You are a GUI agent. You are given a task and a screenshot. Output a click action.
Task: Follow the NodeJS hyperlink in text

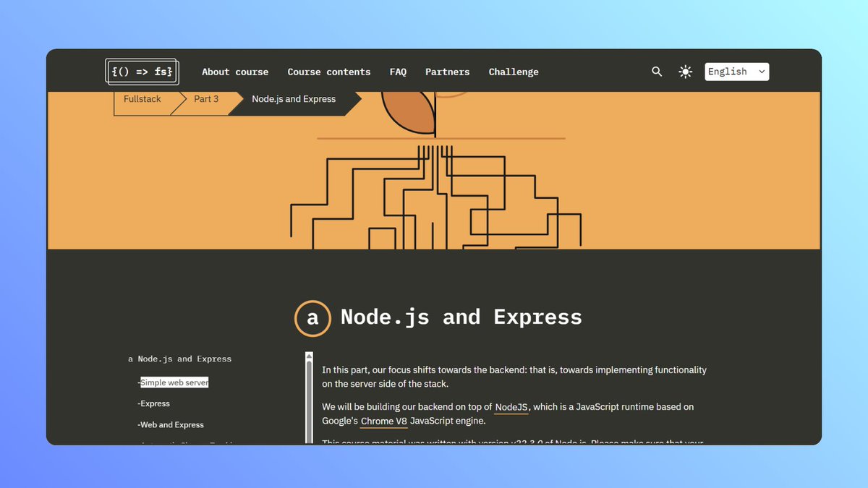coord(512,407)
